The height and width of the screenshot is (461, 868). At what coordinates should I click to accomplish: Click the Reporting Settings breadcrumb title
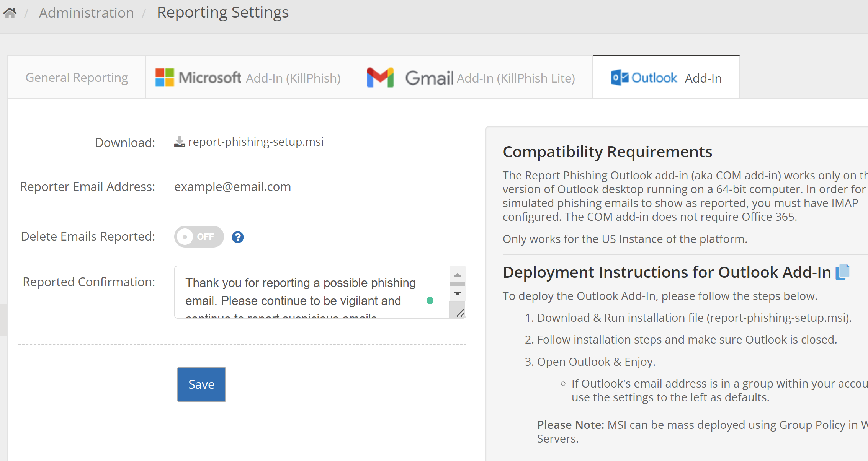[x=223, y=13]
